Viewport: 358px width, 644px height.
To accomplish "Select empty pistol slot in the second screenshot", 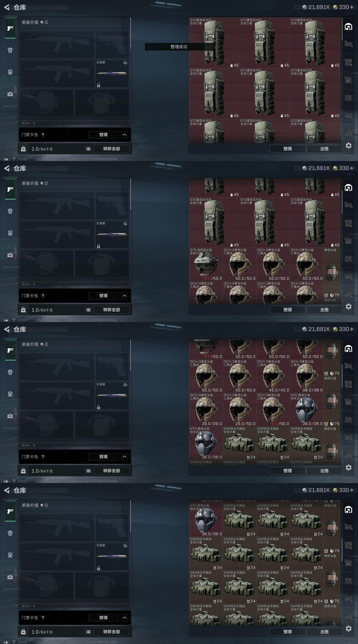I will pos(112,205).
